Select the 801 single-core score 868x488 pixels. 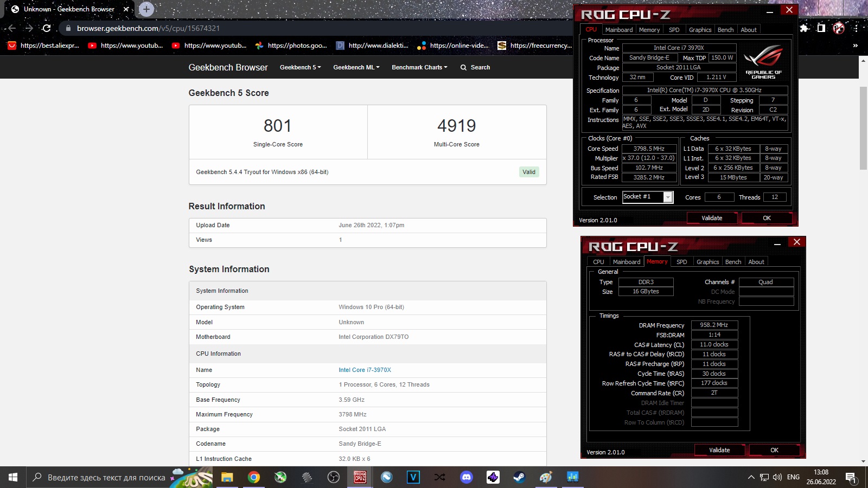coord(277,126)
